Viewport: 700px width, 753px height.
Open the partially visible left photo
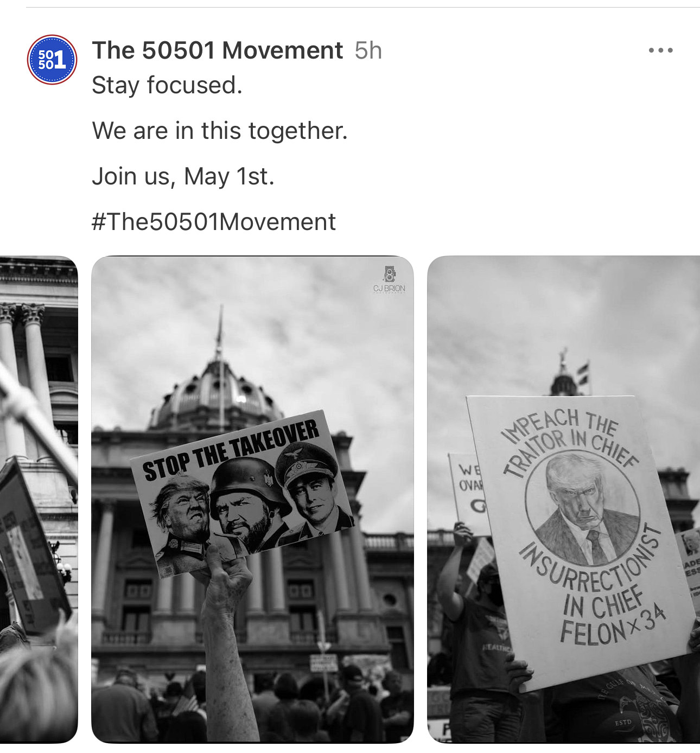39,499
